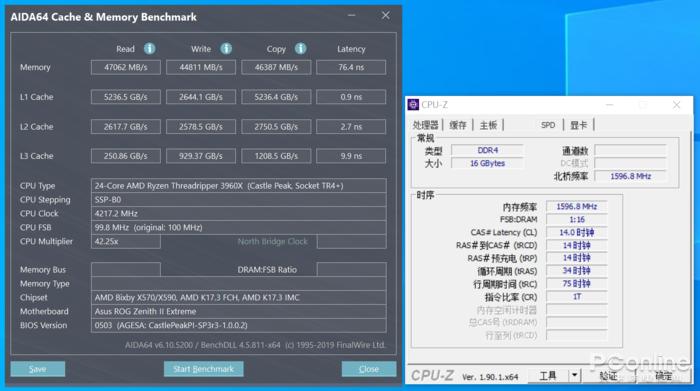Minimize the AIDA64 benchmark window
700x391 pixels.
tap(352, 16)
